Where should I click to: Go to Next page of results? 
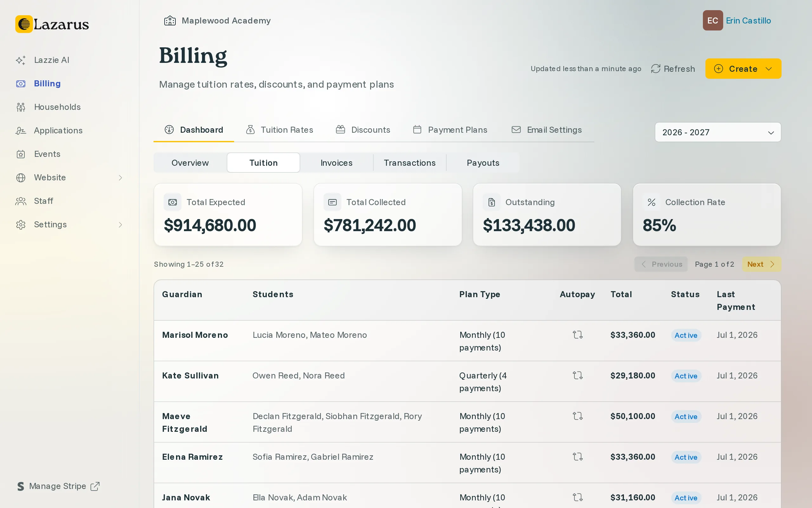761,264
